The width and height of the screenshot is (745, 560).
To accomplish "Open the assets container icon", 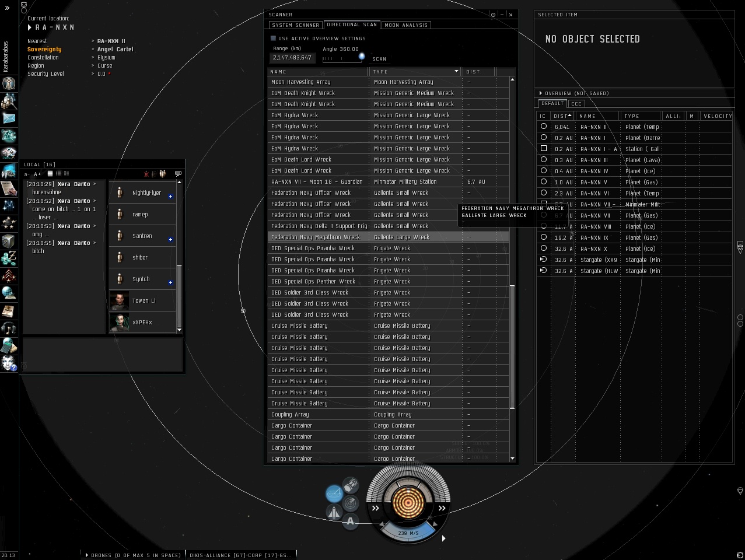I will [9, 240].
